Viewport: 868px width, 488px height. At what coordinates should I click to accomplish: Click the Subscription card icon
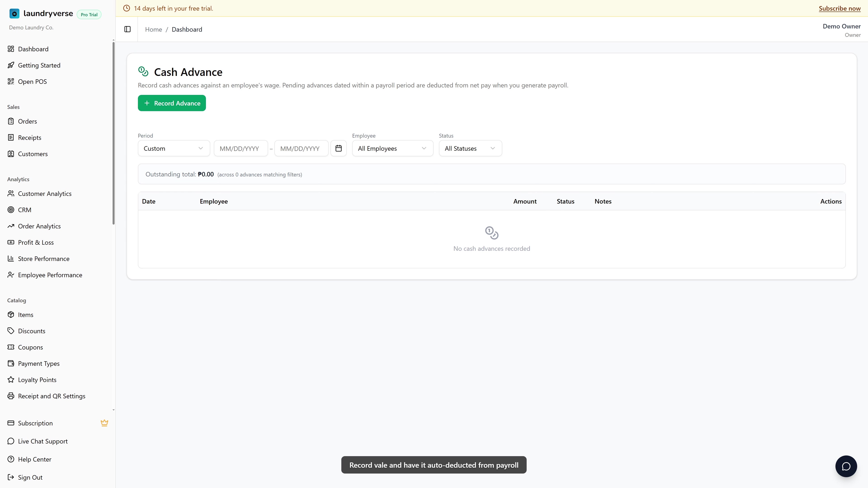pos(11,423)
